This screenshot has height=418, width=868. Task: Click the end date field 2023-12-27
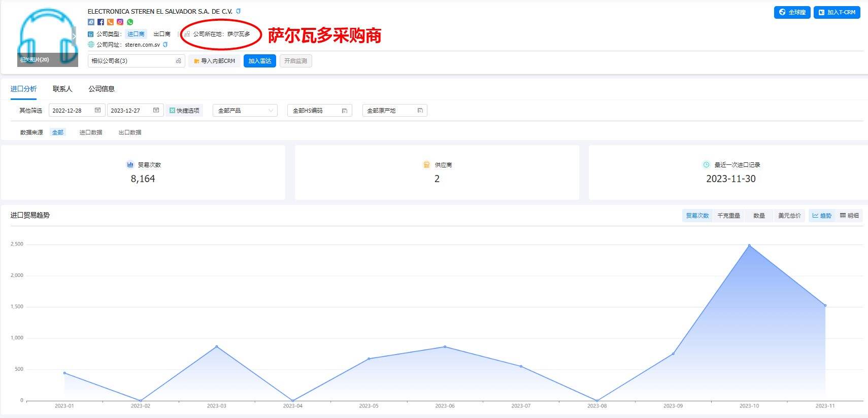point(135,111)
